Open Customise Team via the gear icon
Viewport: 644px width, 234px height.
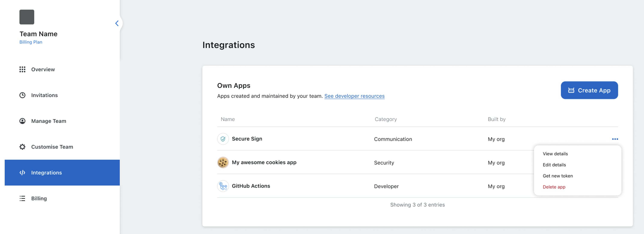(x=22, y=147)
